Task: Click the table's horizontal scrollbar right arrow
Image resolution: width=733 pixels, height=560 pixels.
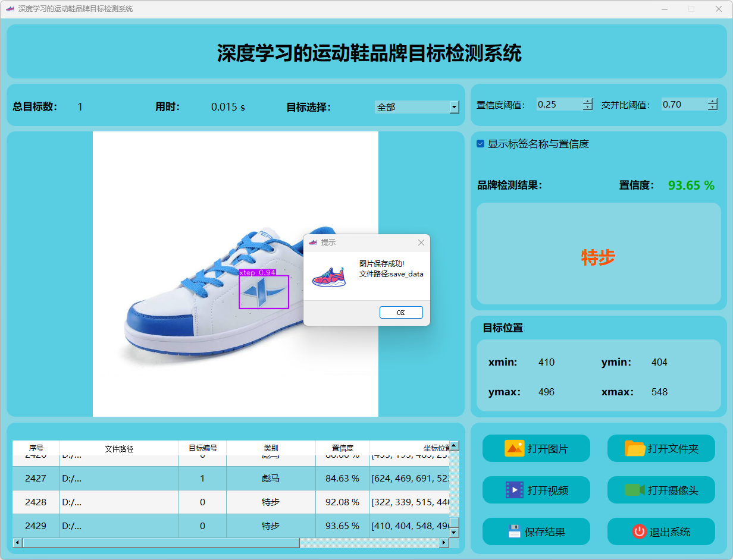Action: click(x=444, y=543)
